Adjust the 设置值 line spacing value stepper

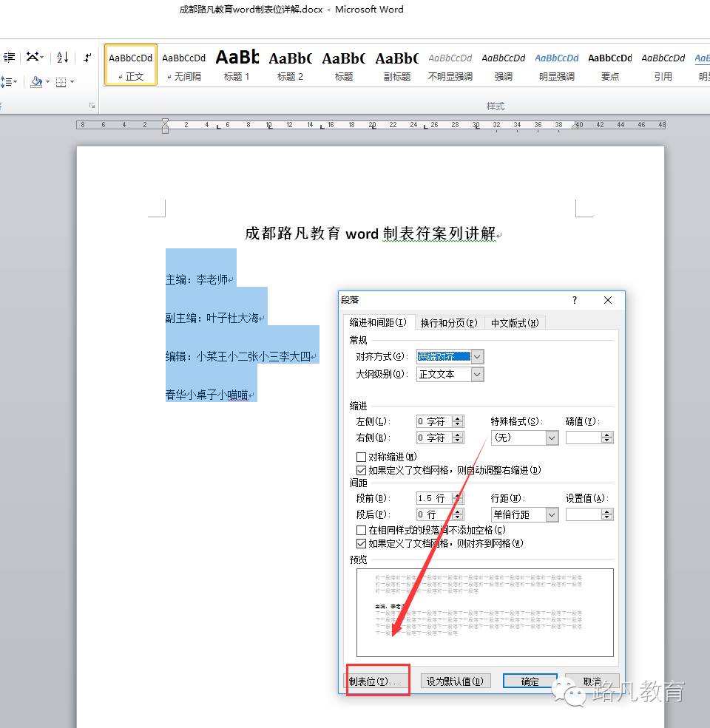tap(607, 515)
